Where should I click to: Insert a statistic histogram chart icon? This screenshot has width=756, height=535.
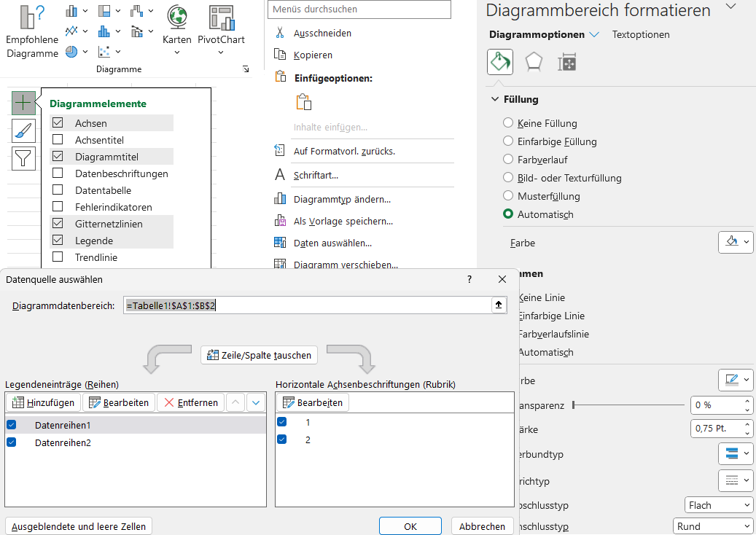104,31
